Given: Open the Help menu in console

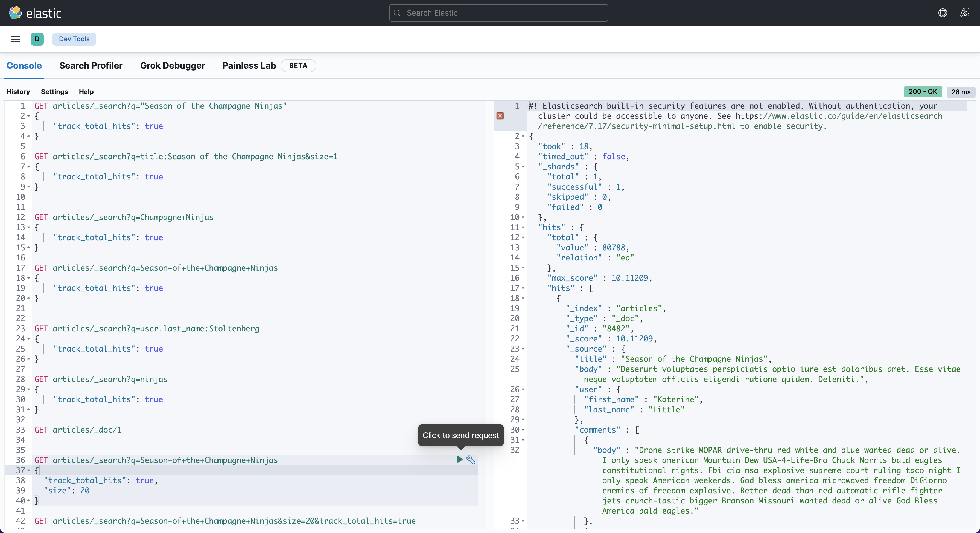Looking at the screenshot, I should coord(86,92).
